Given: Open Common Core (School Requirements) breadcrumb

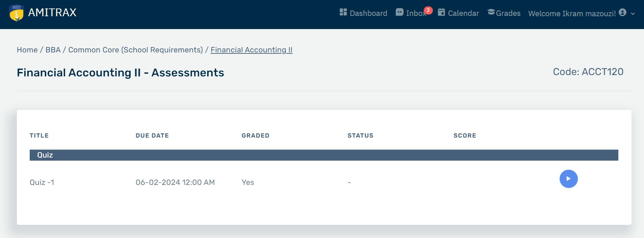Looking at the screenshot, I should coord(135,50).
